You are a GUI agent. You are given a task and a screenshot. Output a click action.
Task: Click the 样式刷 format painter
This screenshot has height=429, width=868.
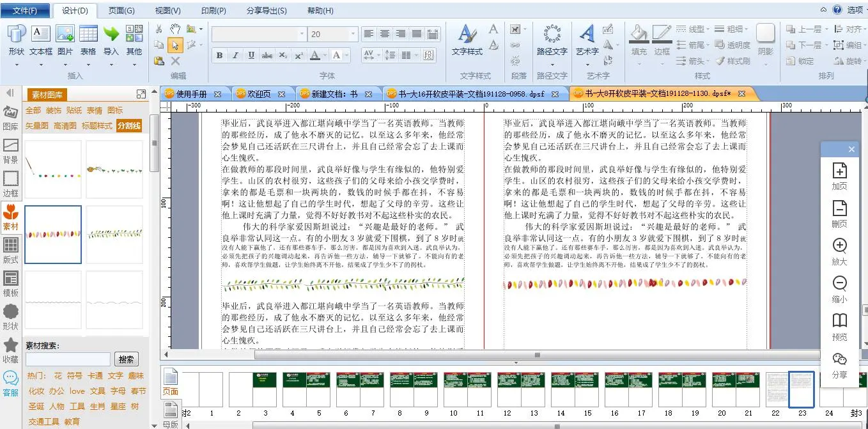click(732, 61)
